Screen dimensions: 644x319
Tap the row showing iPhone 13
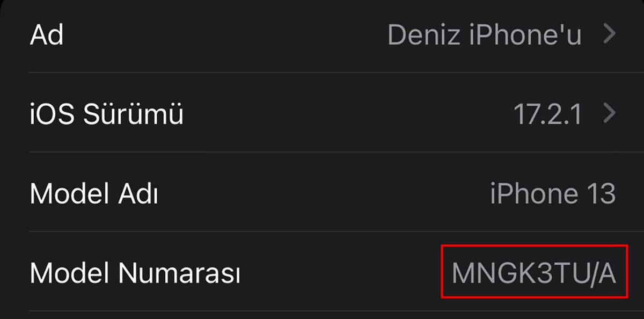pyautogui.click(x=322, y=193)
